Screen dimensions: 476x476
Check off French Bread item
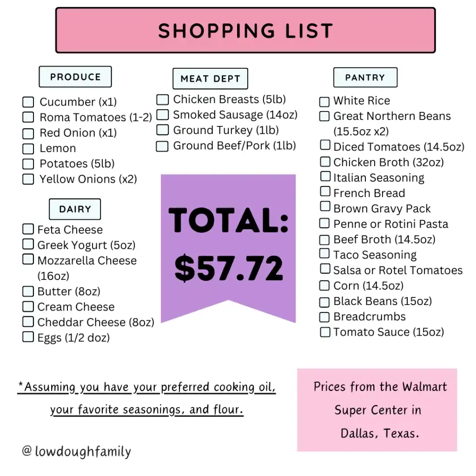325,192
